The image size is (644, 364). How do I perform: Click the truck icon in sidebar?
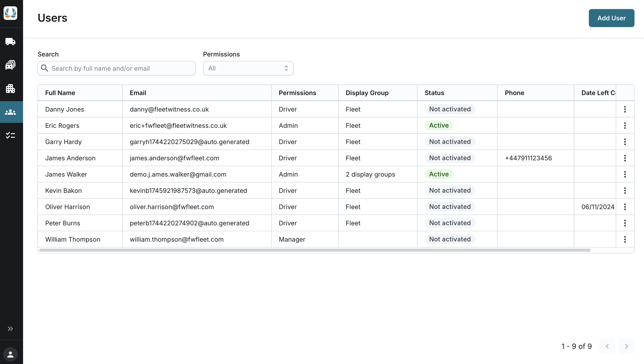click(10, 42)
